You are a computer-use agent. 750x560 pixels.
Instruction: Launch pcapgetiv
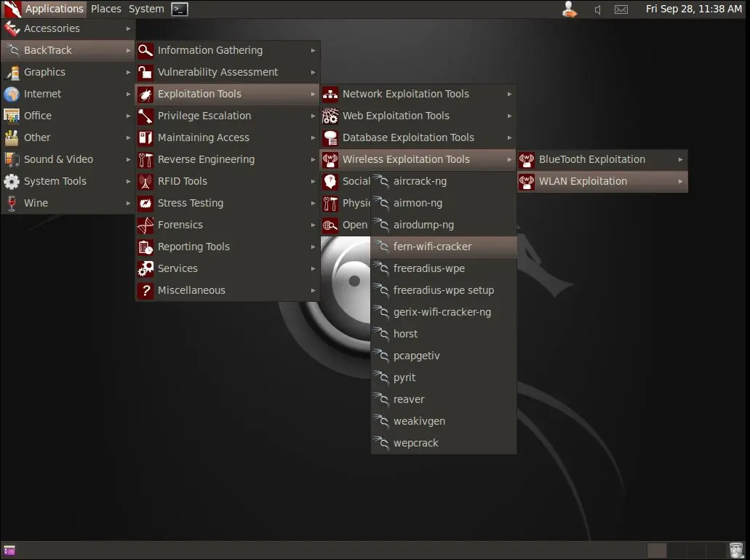click(x=444, y=356)
